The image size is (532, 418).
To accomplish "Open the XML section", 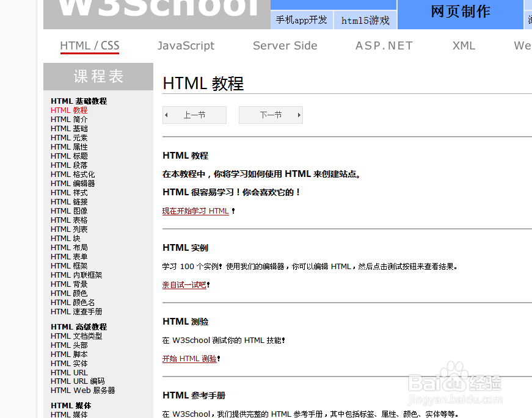I will point(464,46).
